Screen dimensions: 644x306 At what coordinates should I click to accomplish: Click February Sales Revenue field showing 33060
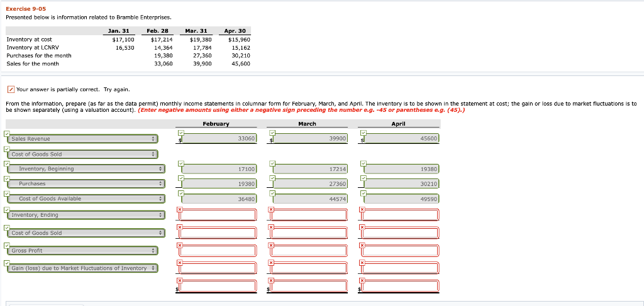point(219,139)
